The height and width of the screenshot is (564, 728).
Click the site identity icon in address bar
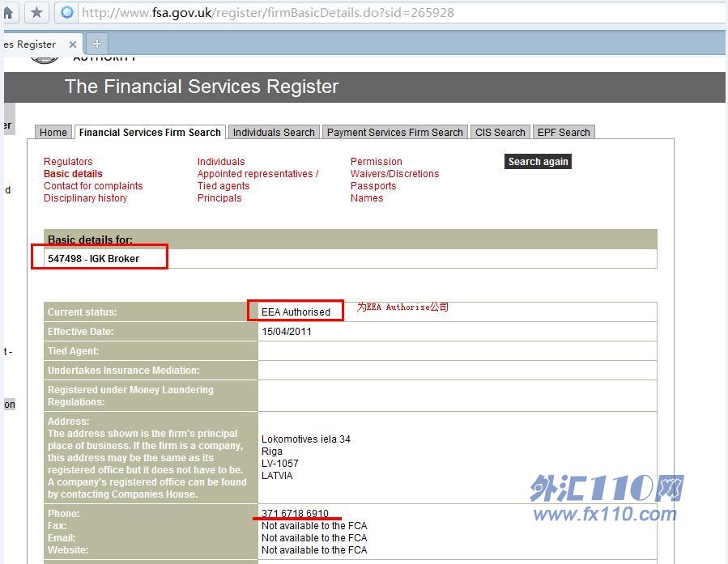(67, 12)
